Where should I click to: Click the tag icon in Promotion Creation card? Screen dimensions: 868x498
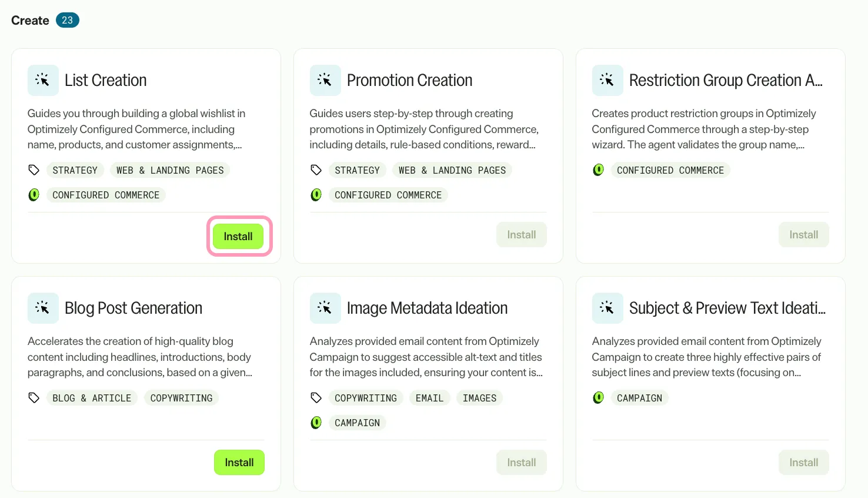point(316,170)
